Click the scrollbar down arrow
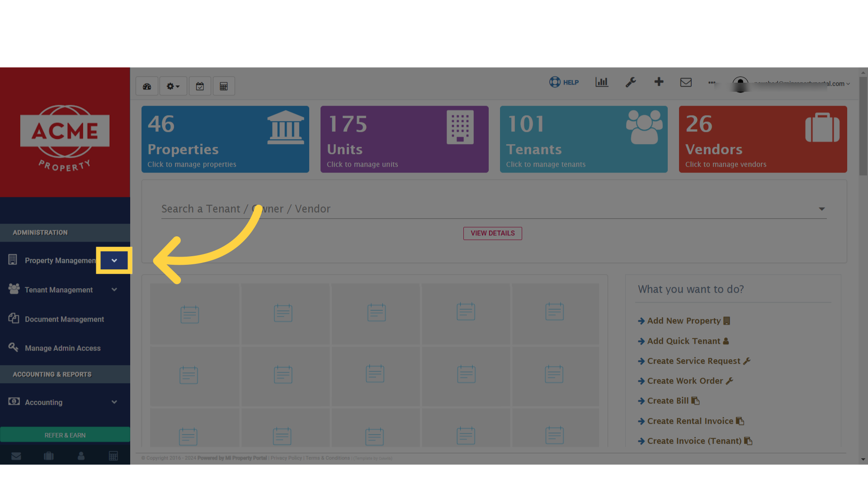This screenshot has width=868, height=488. coord(863,460)
